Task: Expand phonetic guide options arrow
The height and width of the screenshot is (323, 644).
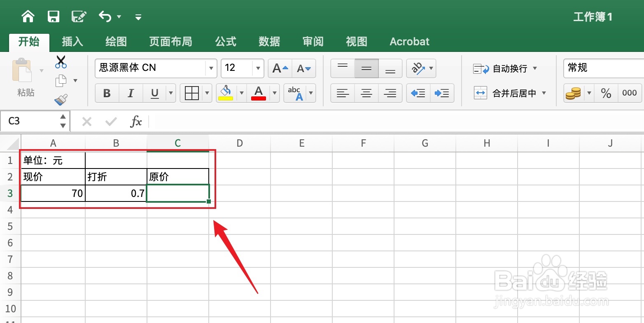Action: click(311, 93)
